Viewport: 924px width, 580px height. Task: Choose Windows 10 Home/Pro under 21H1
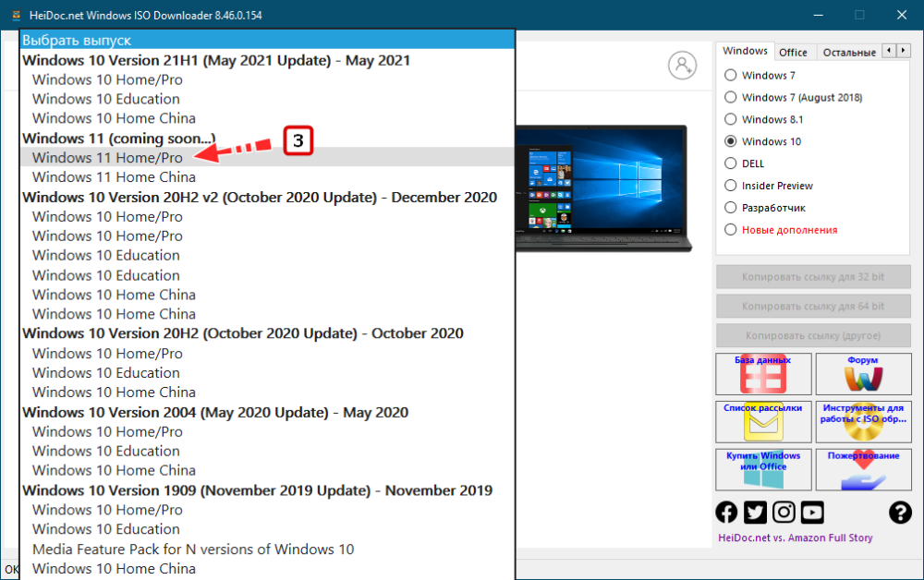268,79
